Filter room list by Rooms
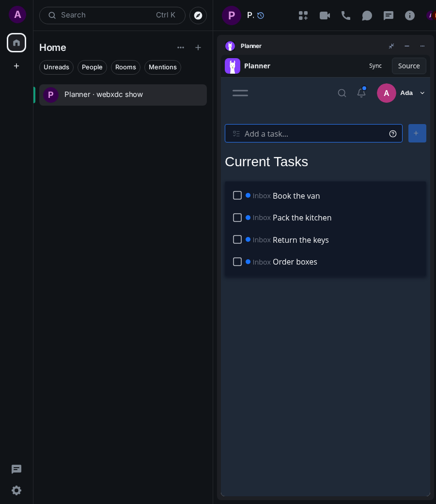The width and height of the screenshot is (436, 504). coord(125,67)
